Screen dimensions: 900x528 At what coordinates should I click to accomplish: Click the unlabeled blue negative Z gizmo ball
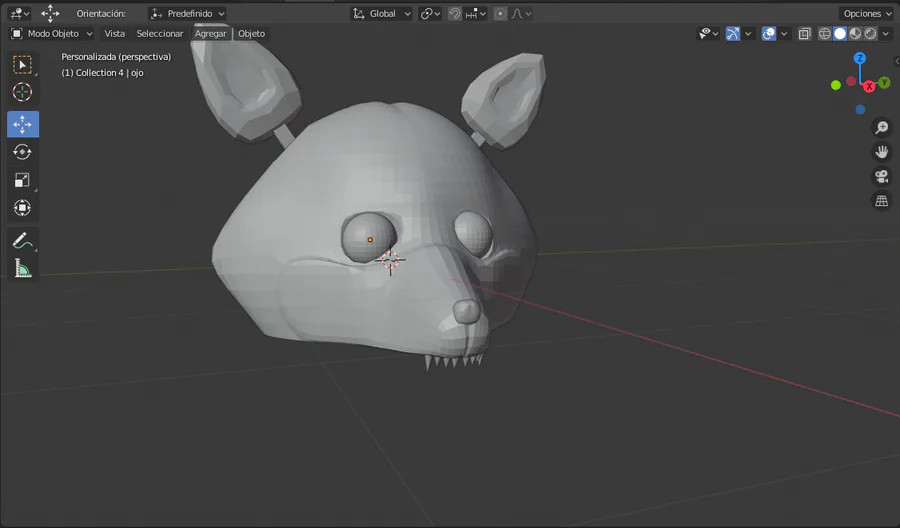pos(860,110)
